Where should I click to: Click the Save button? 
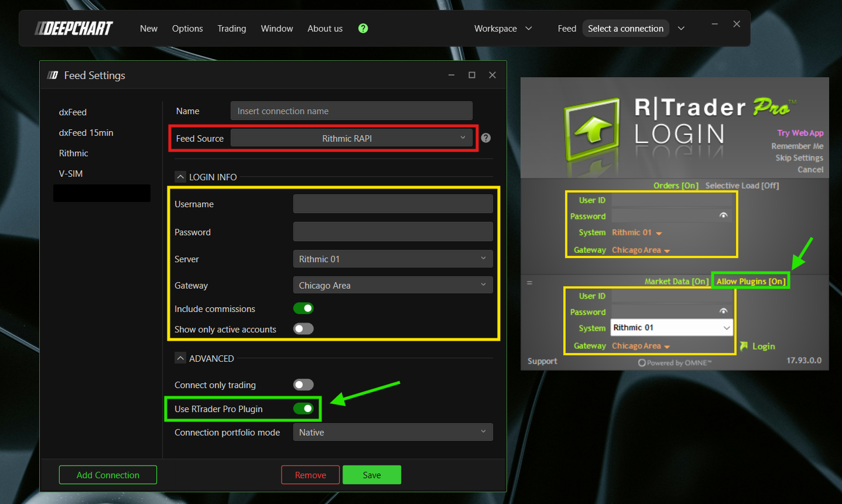[x=372, y=475]
